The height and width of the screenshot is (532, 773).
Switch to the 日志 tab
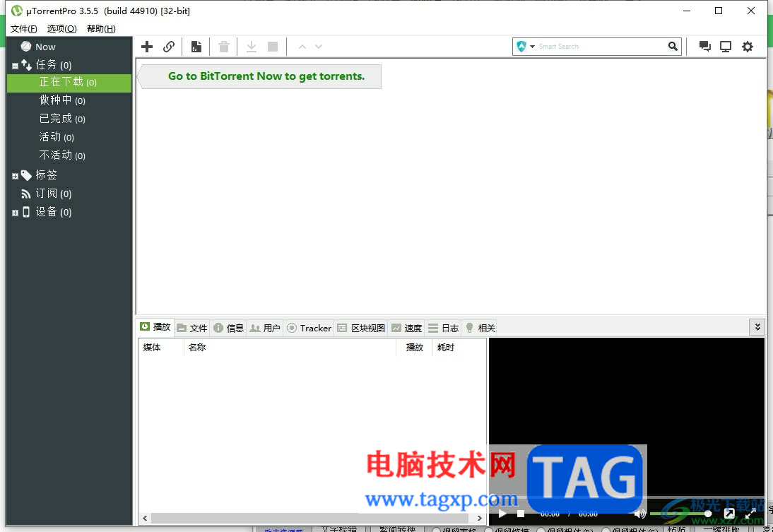(x=443, y=328)
